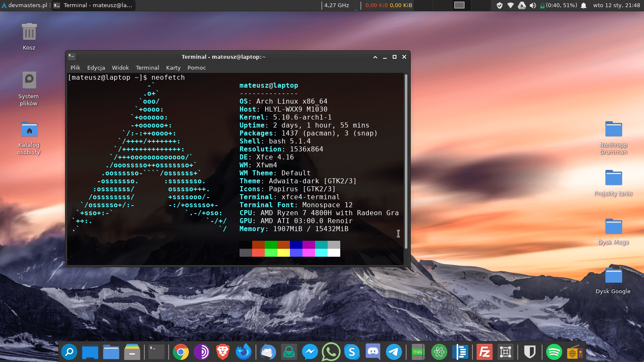Open the Terminal menu in the menubar
Screen dimensions: 644x362
(147, 68)
